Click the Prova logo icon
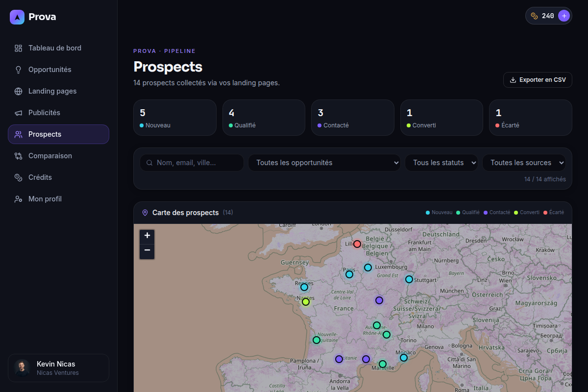Image resolution: width=588 pixels, height=392 pixels. pos(17,17)
